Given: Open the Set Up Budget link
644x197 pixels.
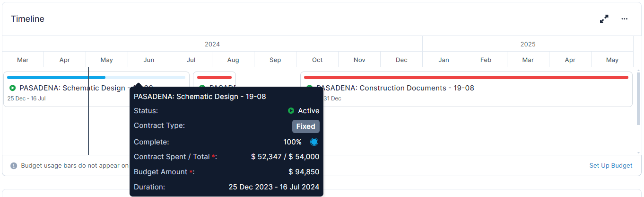Looking at the screenshot, I should click(611, 165).
